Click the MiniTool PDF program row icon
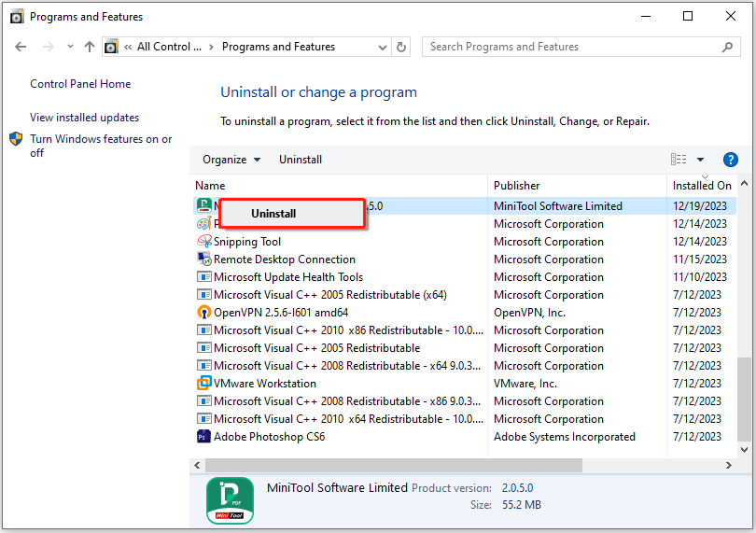 pos(204,205)
